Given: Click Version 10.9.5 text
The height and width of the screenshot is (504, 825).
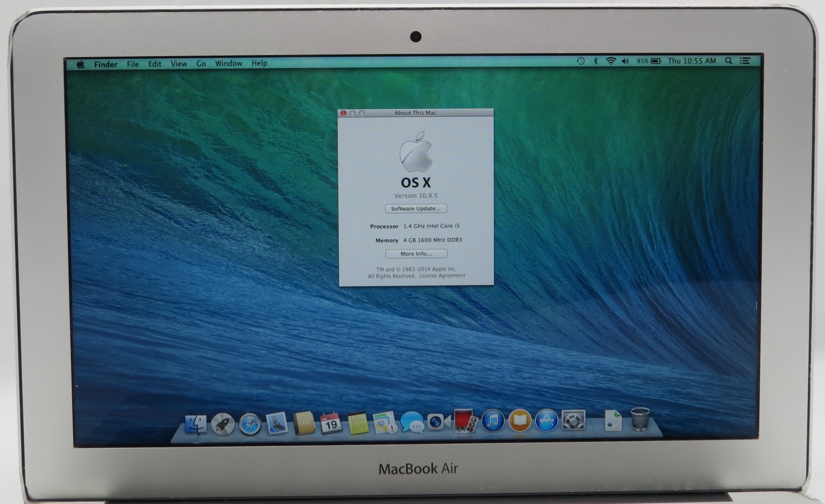Looking at the screenshot, I should 416,196.
